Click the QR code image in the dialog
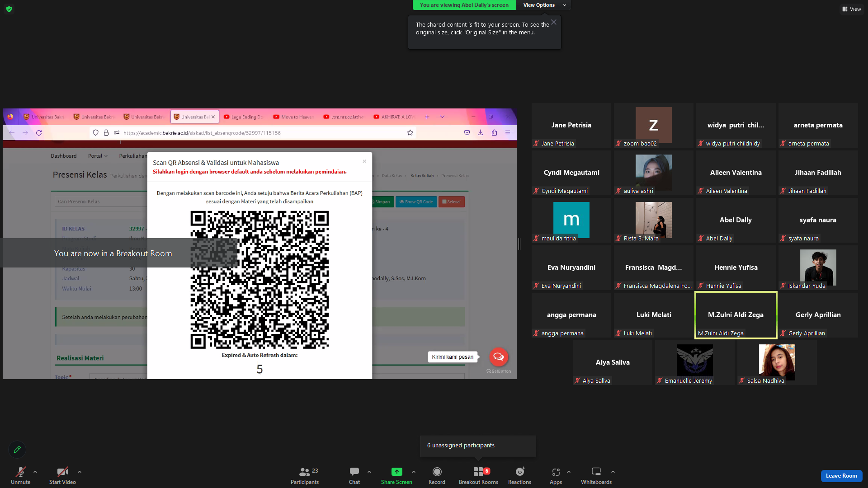 pyautogui.click(x=259, y=280)
